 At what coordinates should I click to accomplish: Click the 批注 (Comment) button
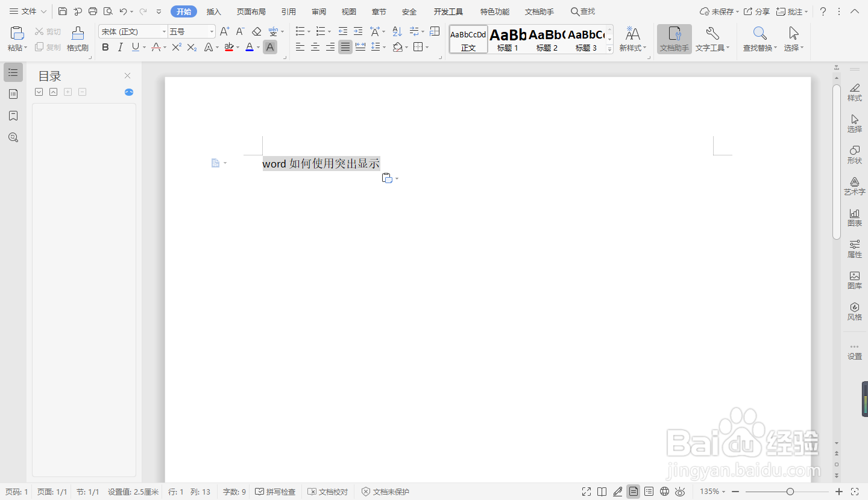(x=792, y=11)
